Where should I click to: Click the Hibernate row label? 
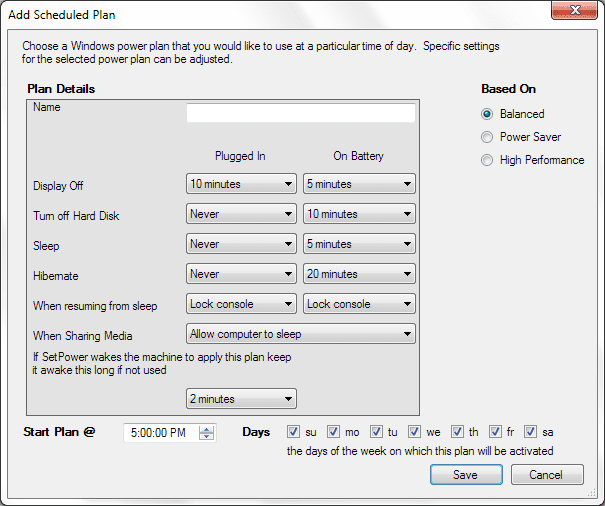[56, 276]
